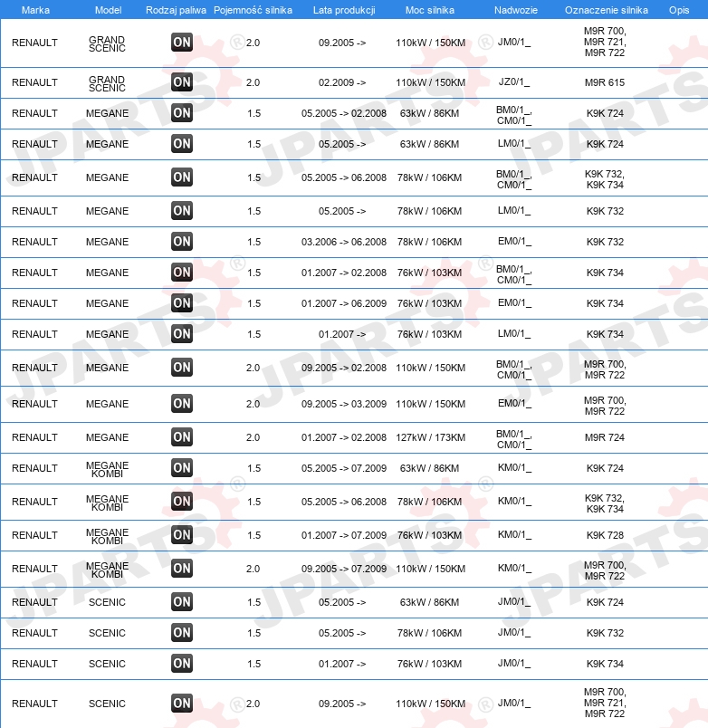Click the Marka column header
This screenshot has height=728, width=708.
click(x=35, y=10)
